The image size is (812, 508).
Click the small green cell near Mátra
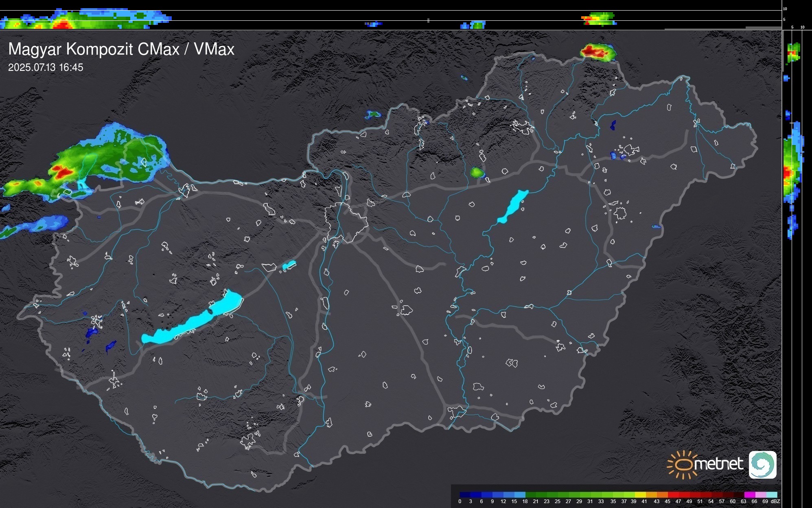tap(476, 172)
